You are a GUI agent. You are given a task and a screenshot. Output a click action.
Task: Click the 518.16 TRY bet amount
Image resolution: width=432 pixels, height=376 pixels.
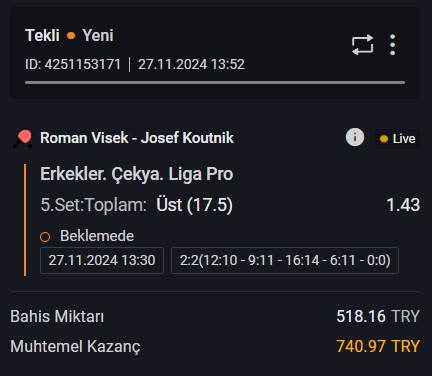pyautogui.click(x=378, y=316)
